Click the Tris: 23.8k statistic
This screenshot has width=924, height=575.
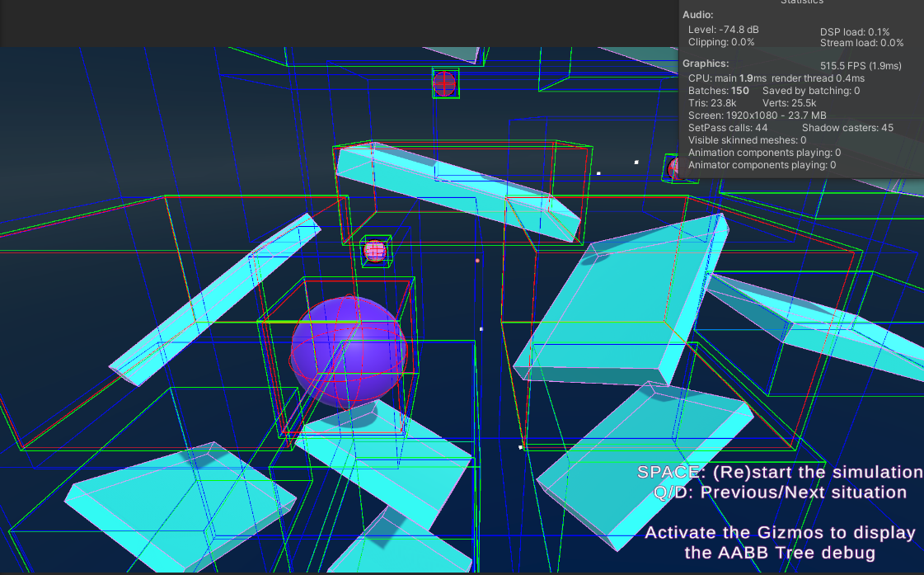(x=712, y=103)
